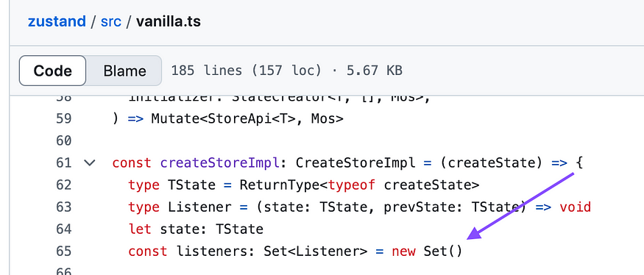Select line number 65
The width and height of the screenshot is (644, 275).
pyautogui.click(x=63, y=251)
